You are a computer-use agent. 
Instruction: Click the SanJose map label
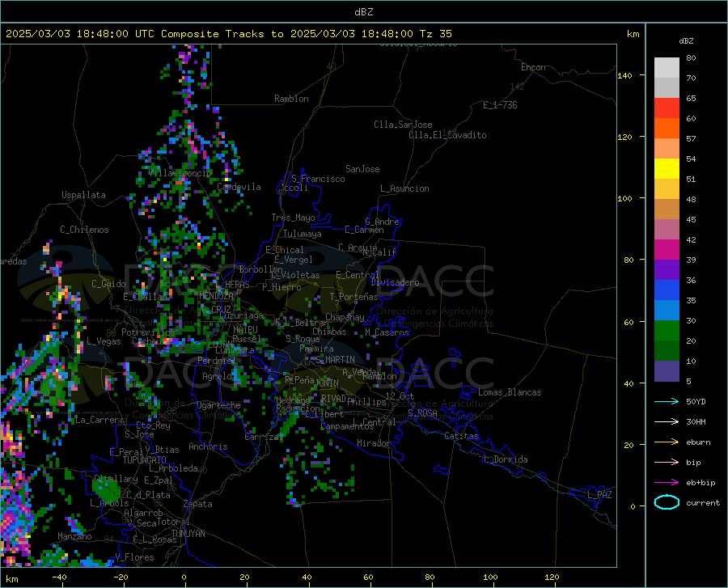tap(362, 169)
